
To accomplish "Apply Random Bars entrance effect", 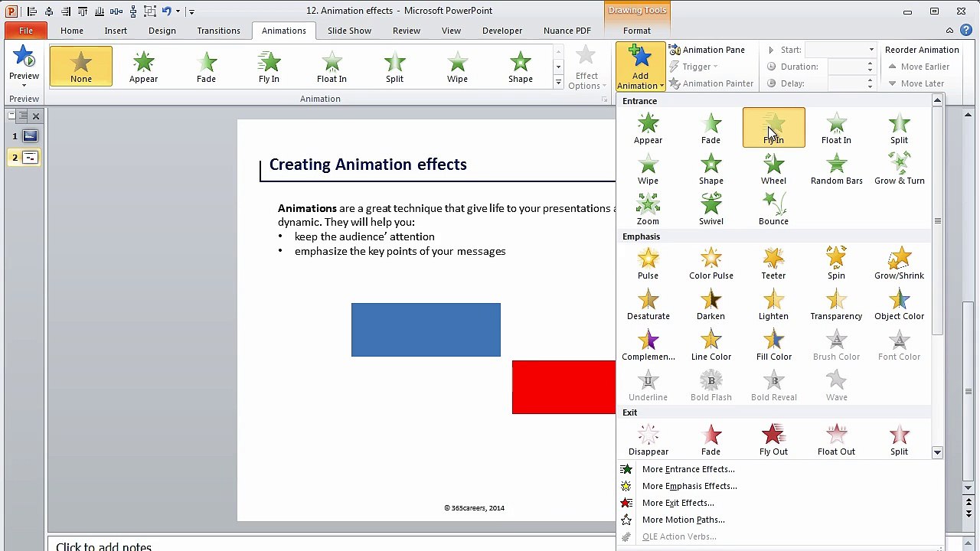I will click(x=836, y=168).
